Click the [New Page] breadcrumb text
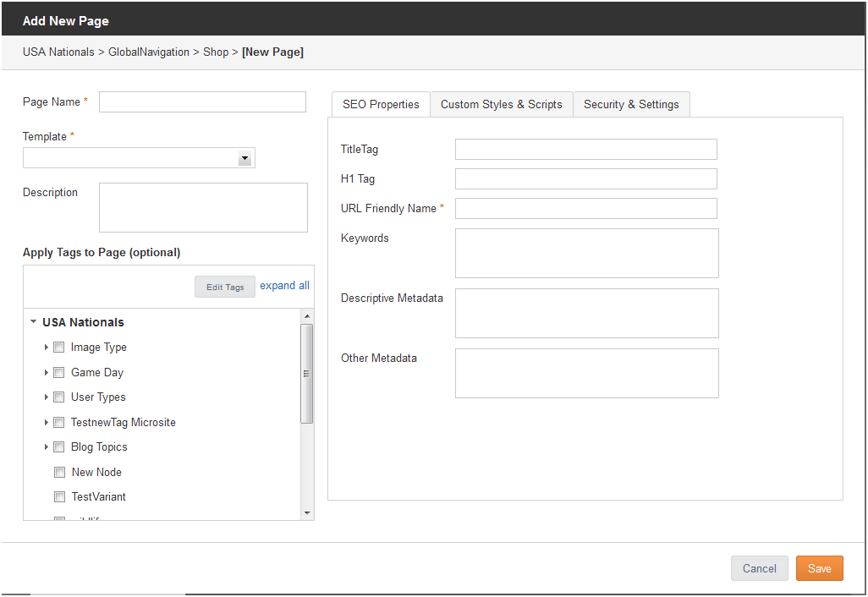This screenshot has width=868, height=597. tap(273, 52)
